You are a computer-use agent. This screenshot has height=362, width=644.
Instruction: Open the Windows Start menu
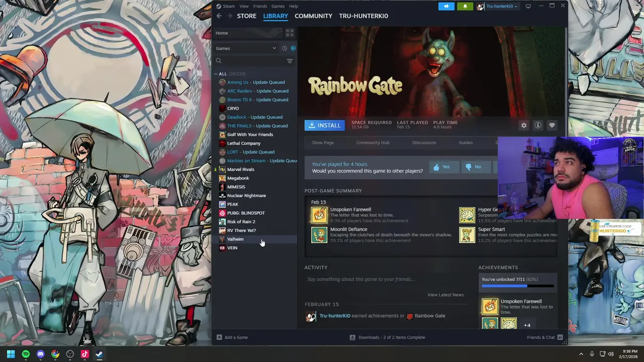point(11,354)
